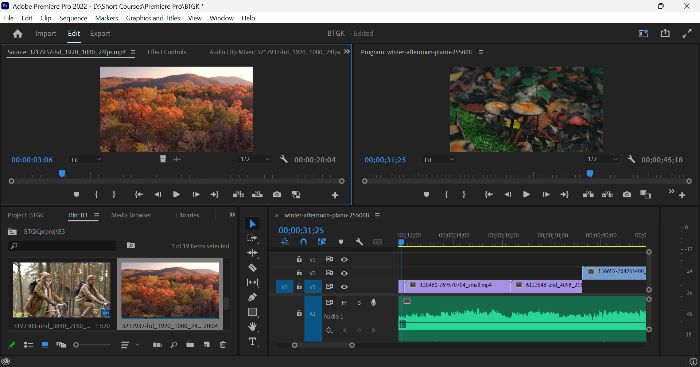This screenshot has height=367, width=700.
Task: Create new bin next to the search field
Action: pos(131,245)
